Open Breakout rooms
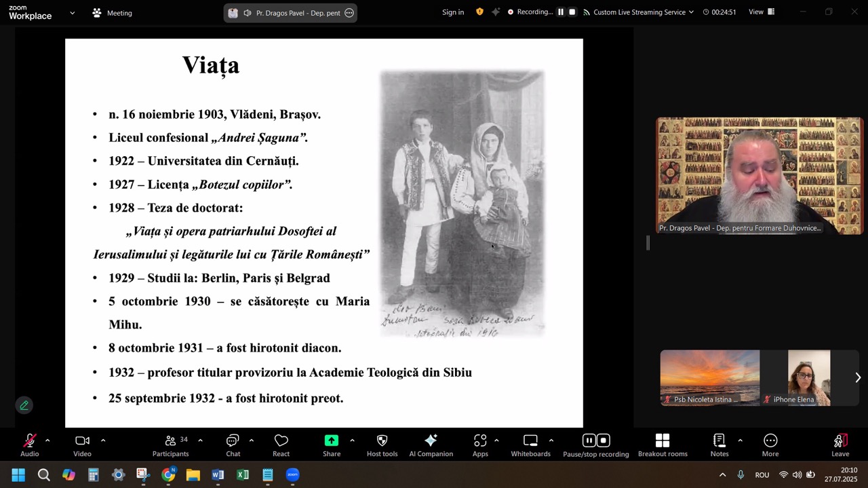This screenshot has height=488, width=868. (663, 445)
